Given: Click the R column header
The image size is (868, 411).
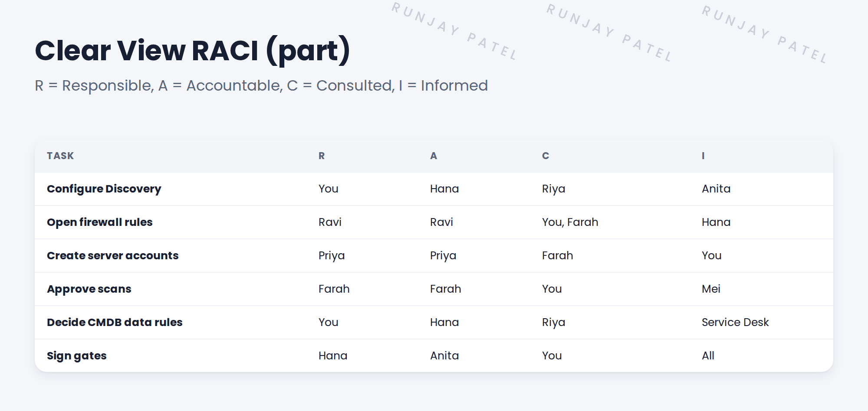Looking at the screenshot, I should click(x=322, y=156).
